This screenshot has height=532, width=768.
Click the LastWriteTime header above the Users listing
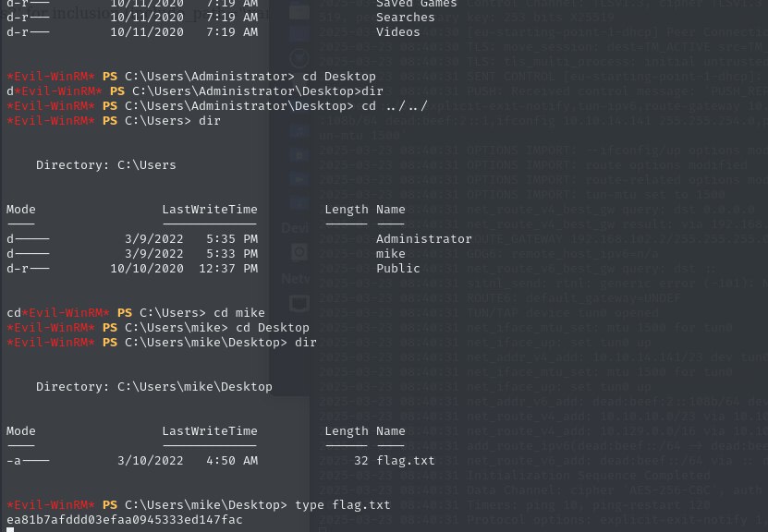[x=210, y=210]
